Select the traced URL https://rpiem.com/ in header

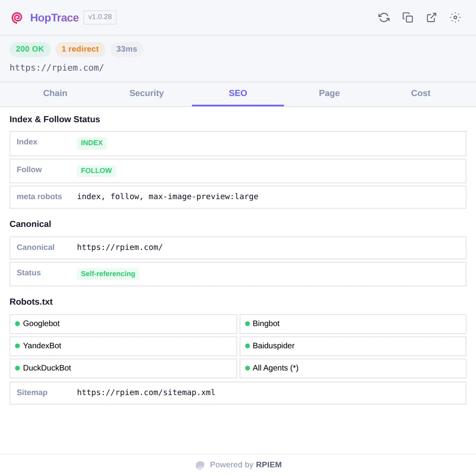(57, 68)
